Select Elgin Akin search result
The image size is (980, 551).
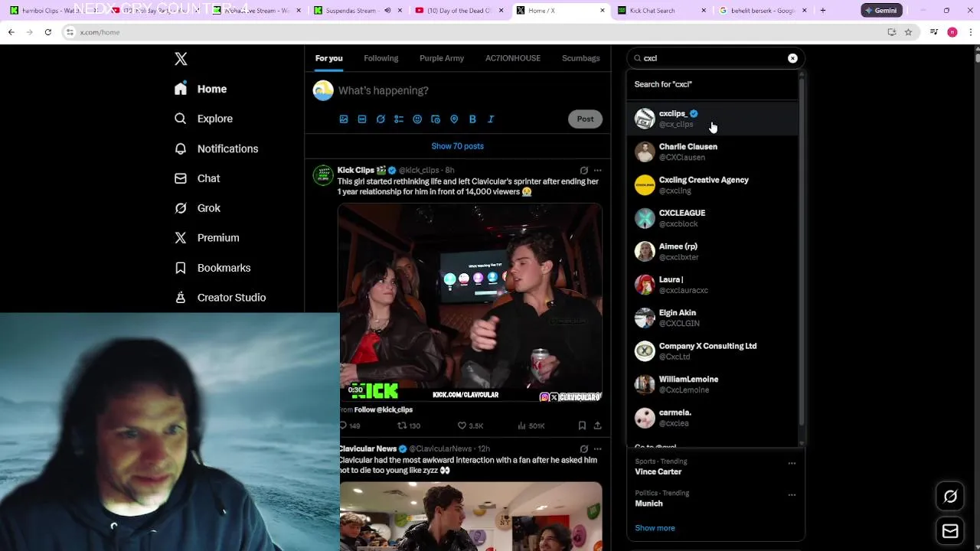713,318
